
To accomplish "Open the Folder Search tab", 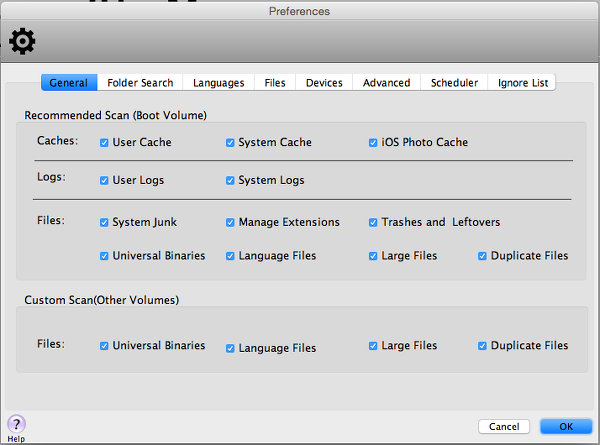I will click(140, 83).
